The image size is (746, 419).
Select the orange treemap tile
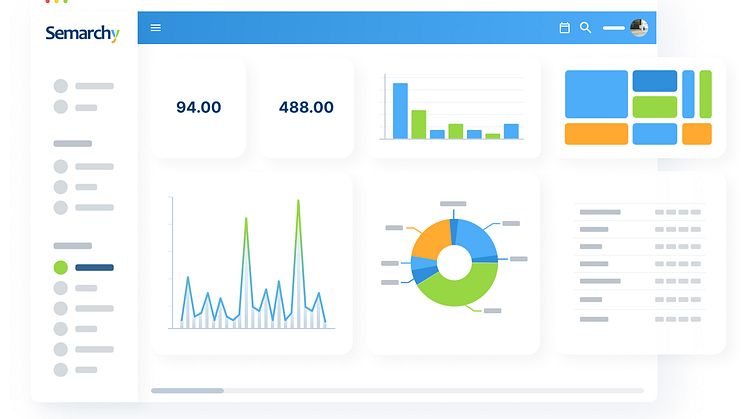click(x=596, y=134)
